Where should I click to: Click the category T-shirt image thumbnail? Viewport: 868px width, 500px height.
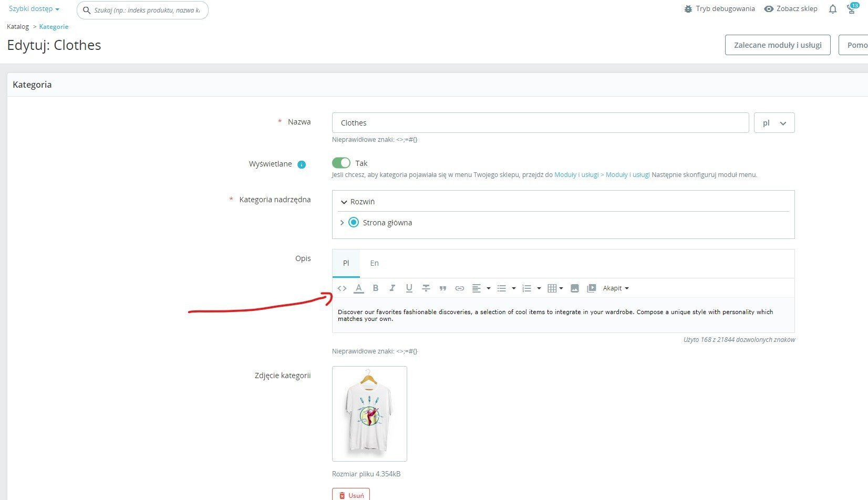coord(369,414)
